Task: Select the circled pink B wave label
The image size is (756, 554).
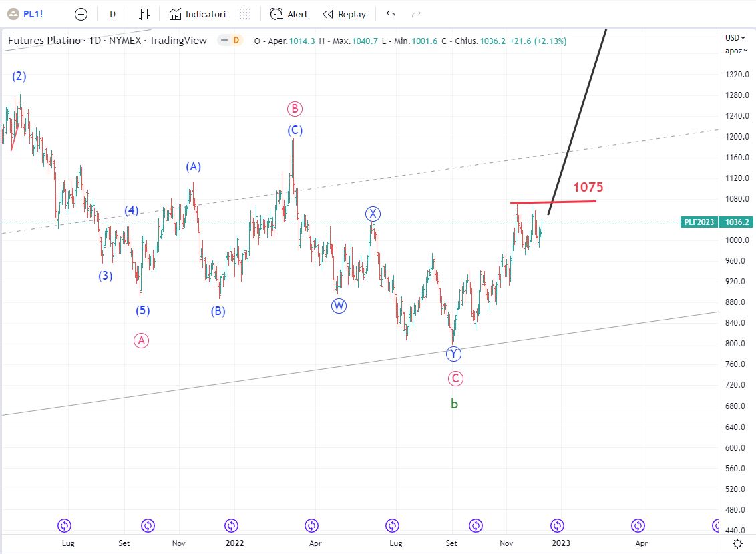Action: click(x=295, y=109)
